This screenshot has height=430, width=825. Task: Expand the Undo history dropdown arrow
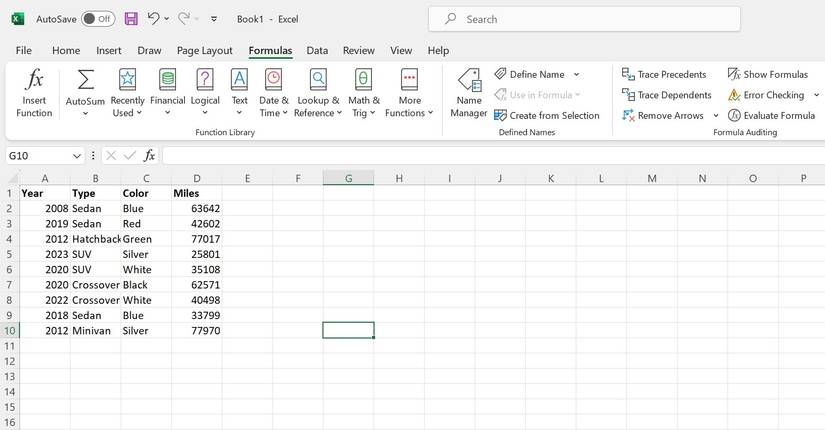coord(167,19)
